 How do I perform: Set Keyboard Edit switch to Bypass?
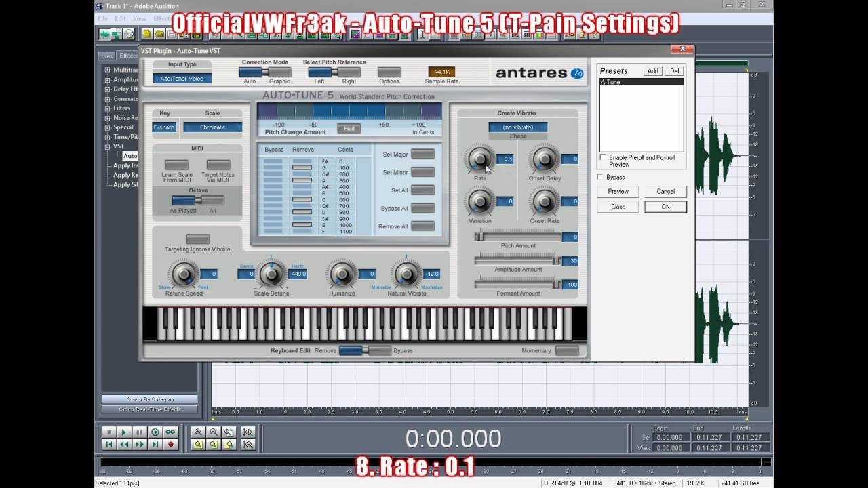[380, 350]
